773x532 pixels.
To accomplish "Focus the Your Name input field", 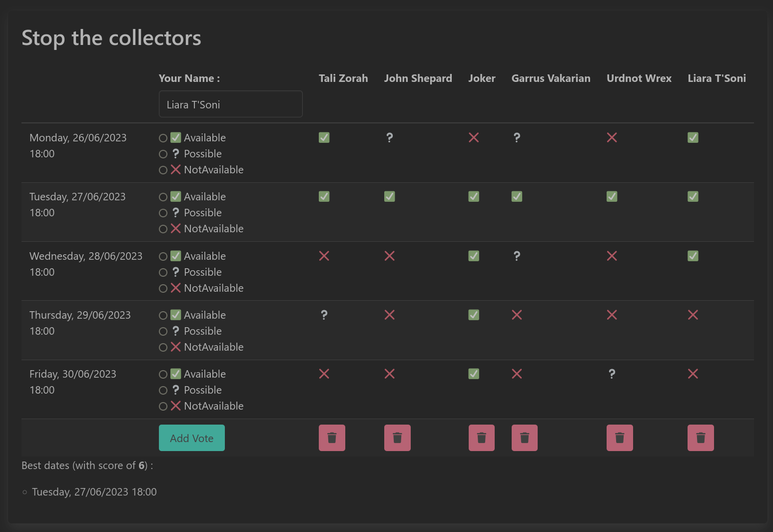I will pos(231,104).
